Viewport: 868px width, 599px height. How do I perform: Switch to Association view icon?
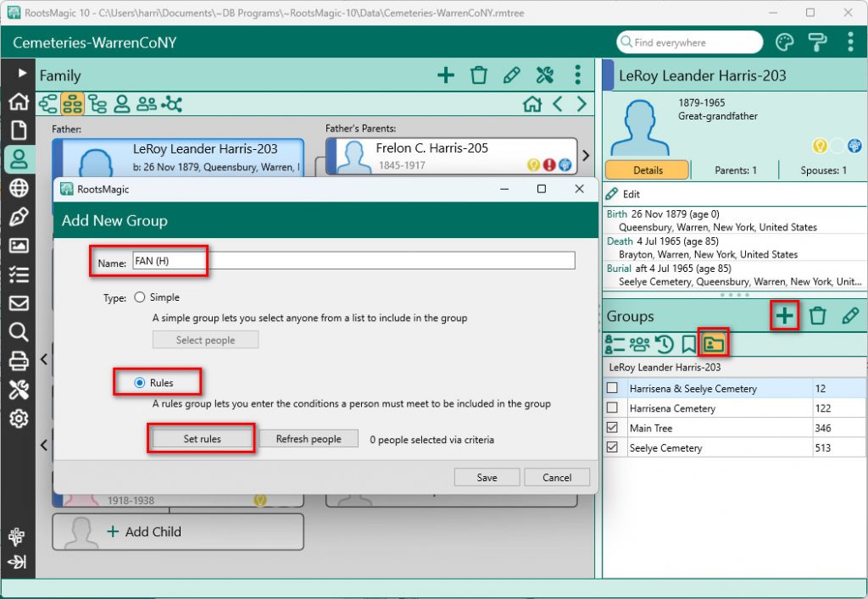click(171, 103)
